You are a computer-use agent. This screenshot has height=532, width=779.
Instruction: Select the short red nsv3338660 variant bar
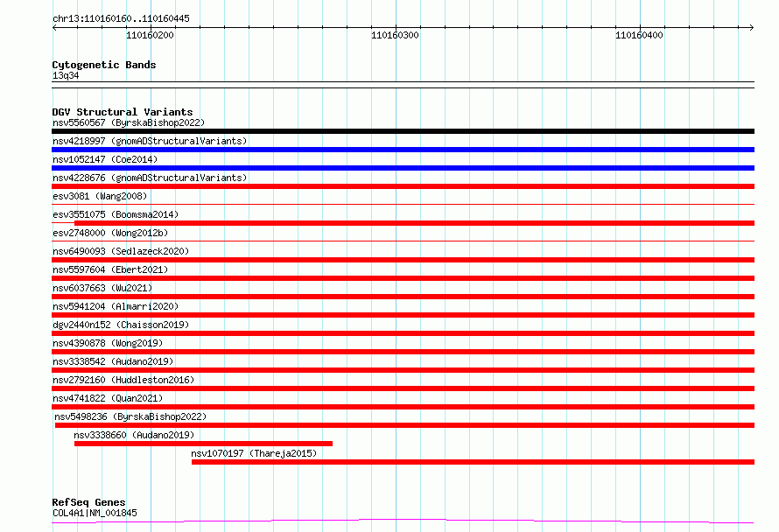coord(203,444)
